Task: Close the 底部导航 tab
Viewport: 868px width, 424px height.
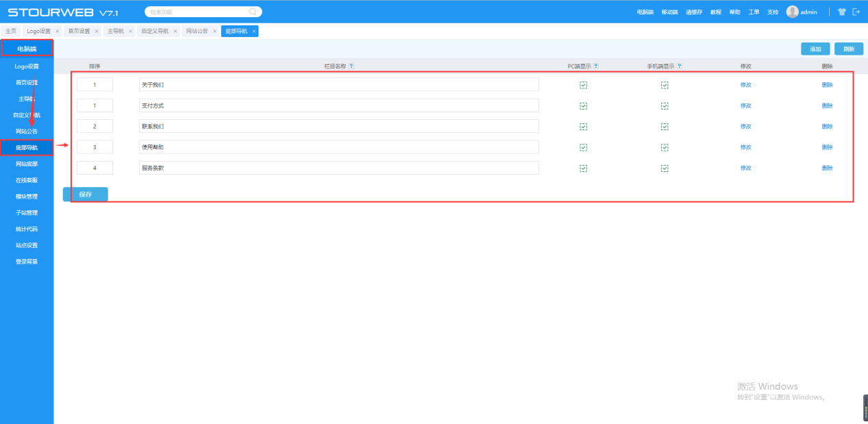Action: coord(253,32)
